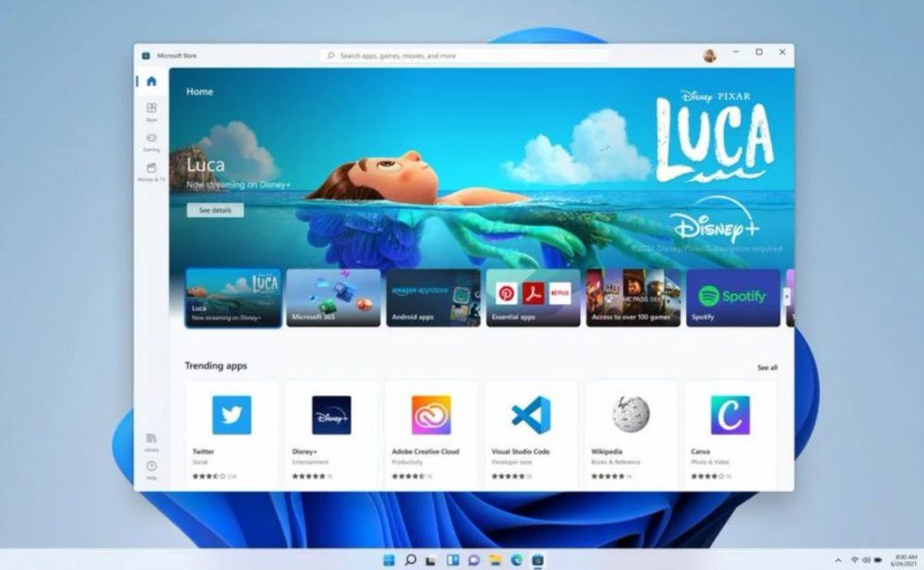This screenshot has width=924, height=570.
Task: Open the Wikipedia app icon
Action: point(631,414)
